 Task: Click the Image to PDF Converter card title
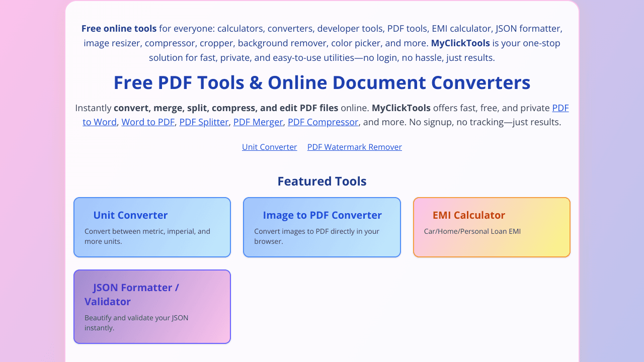tap(322, 215)
